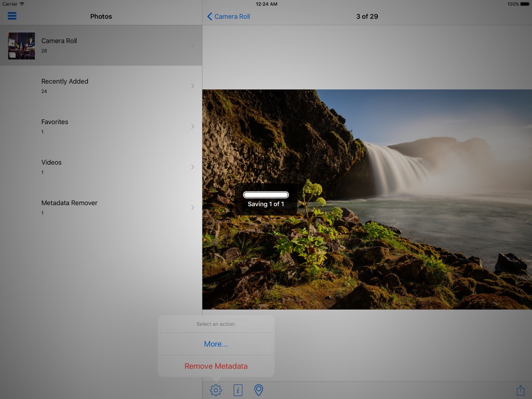532x399 pixels.
Task: Expand the Metadata Remover album chevron
Action: pos(192,207)
